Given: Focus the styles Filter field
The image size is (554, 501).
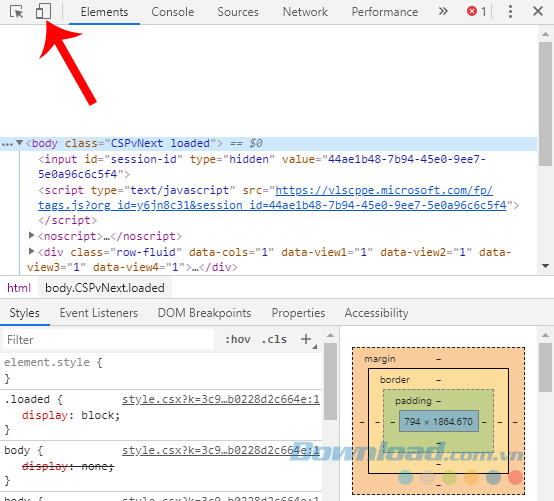Looking at the screenshot, I should point(108,340).
